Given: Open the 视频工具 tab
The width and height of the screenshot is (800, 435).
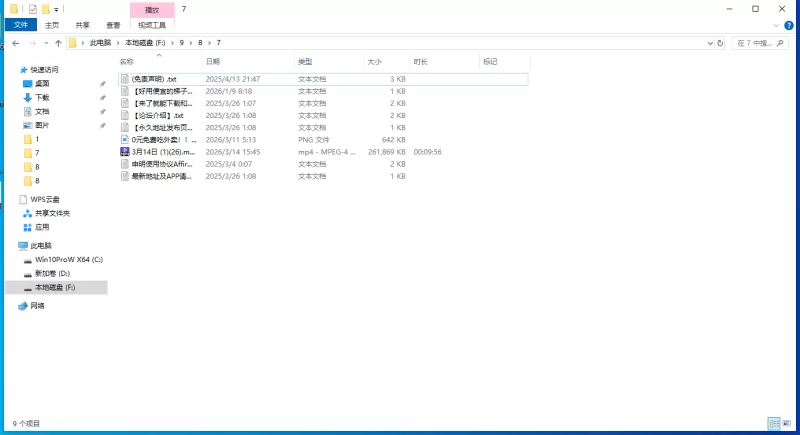Looking at the screenshot, I should pos(151,25).
